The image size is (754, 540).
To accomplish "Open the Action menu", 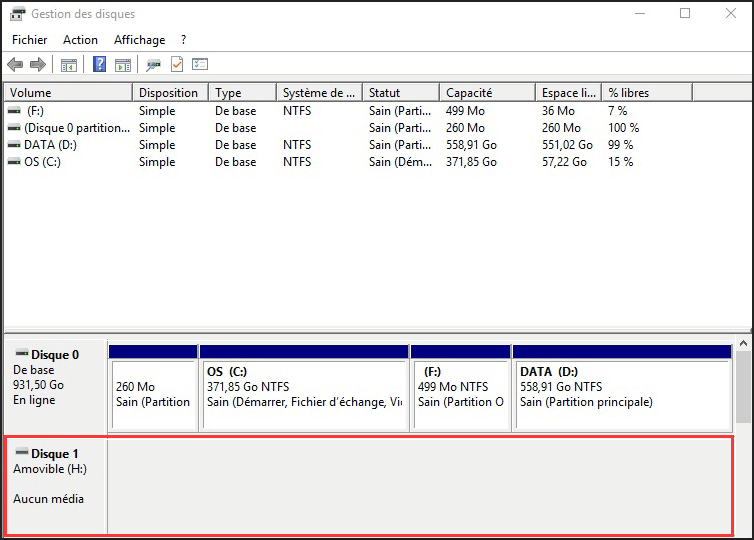I will [80, 40].
